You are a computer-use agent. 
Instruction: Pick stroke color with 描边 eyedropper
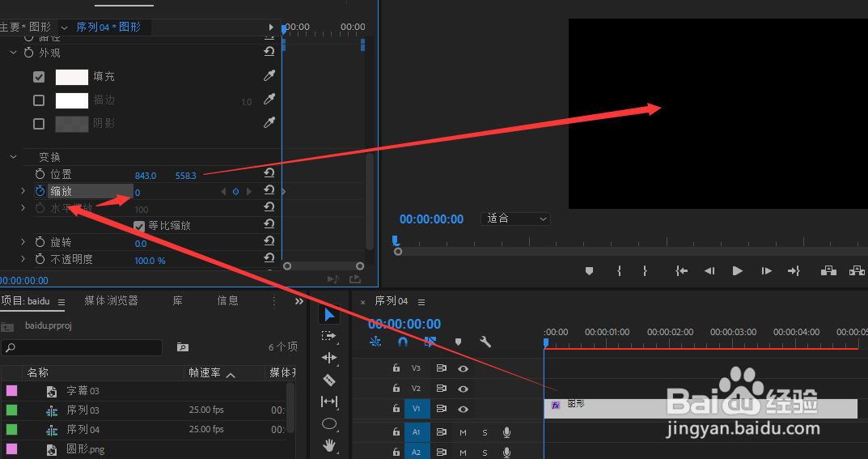click(x=269, y=99)
